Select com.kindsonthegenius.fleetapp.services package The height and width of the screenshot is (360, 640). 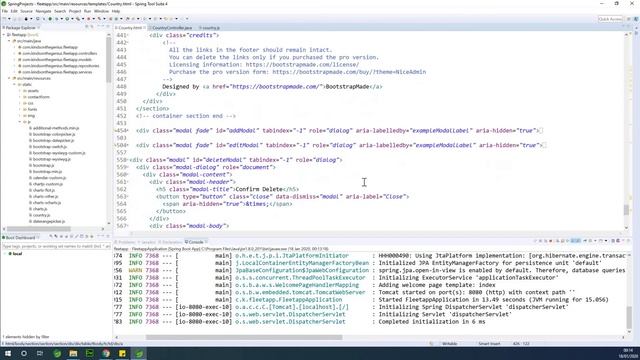(x=56, y=72)
